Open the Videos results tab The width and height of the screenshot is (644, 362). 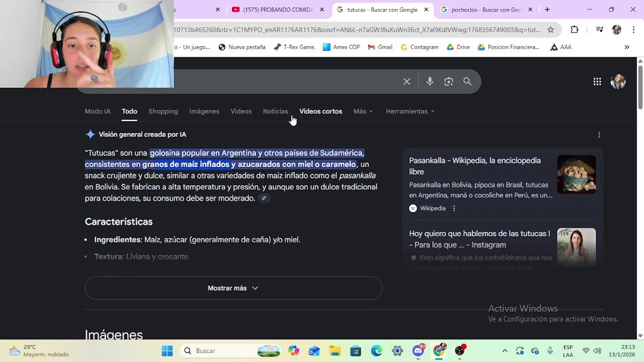(241, 111)
